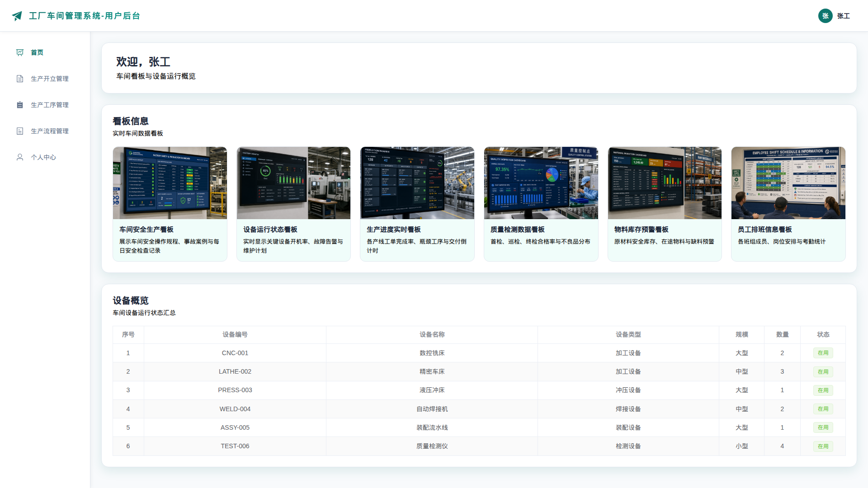Click the 在用 status tag for PRESS-003
Image resolution: width=868 pixels, height=488 pixels.
tap(823, 390)
